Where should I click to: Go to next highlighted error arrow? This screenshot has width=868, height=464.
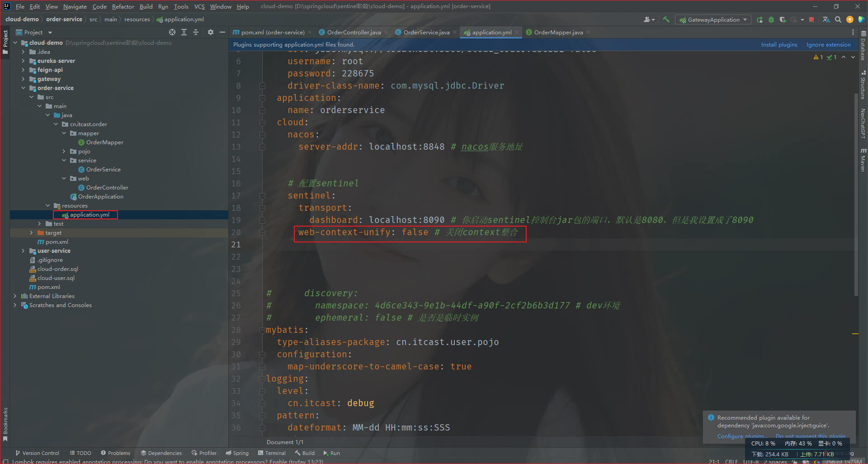pyautogui.click(x=853, y=57)
